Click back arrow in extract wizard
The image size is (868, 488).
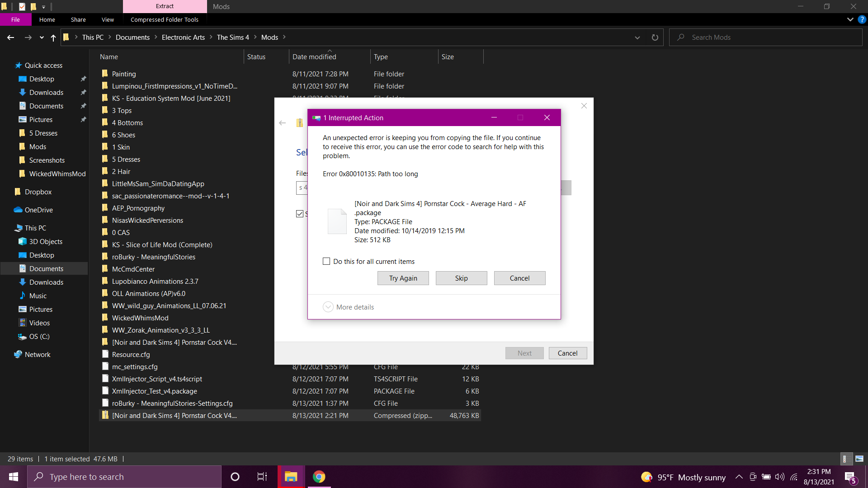click(283, 123)
